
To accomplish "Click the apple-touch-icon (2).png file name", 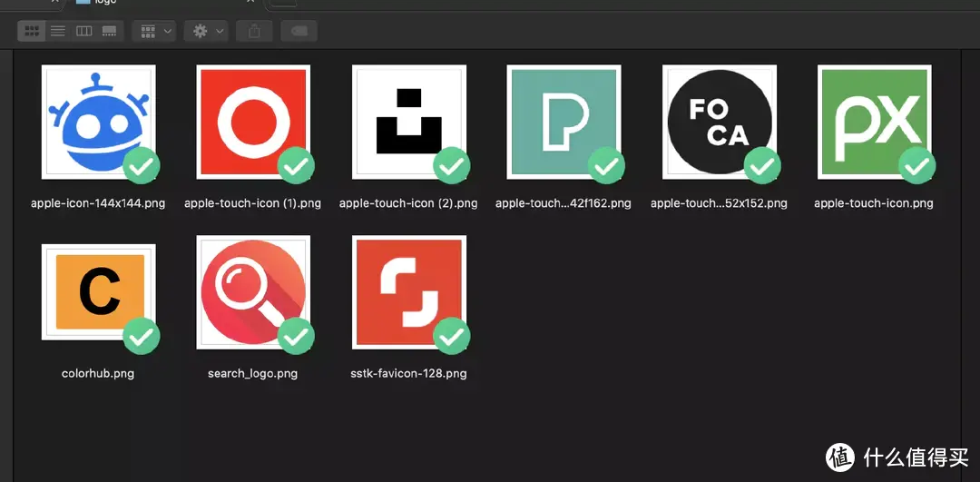I will [x=408, y=203].
